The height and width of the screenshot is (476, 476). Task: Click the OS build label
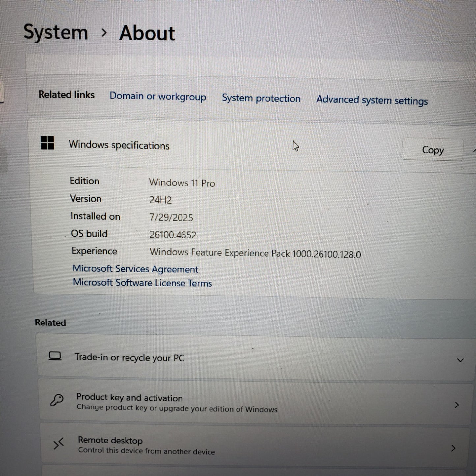pyautogui.click(x=89, y=234)
